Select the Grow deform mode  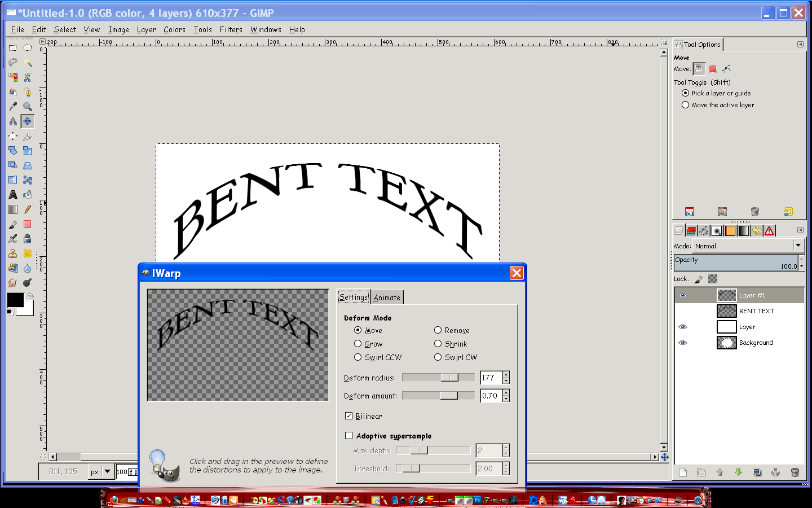point(358,344)
